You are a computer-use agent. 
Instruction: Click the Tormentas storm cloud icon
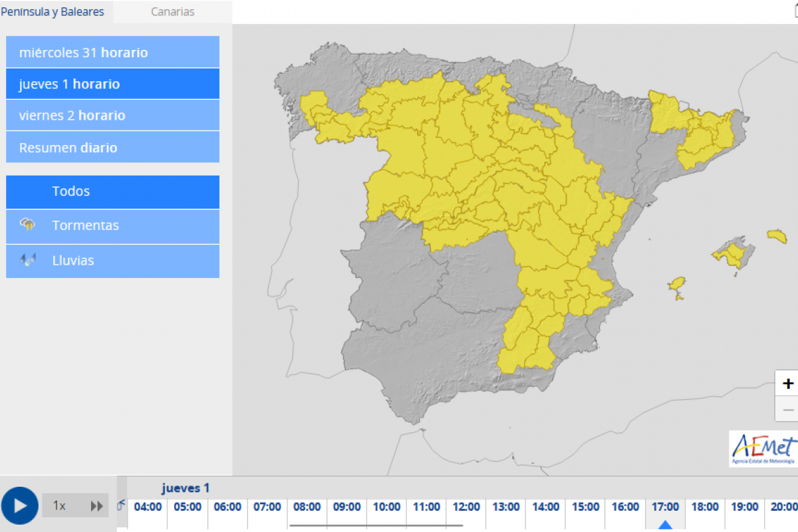(28, 225)
